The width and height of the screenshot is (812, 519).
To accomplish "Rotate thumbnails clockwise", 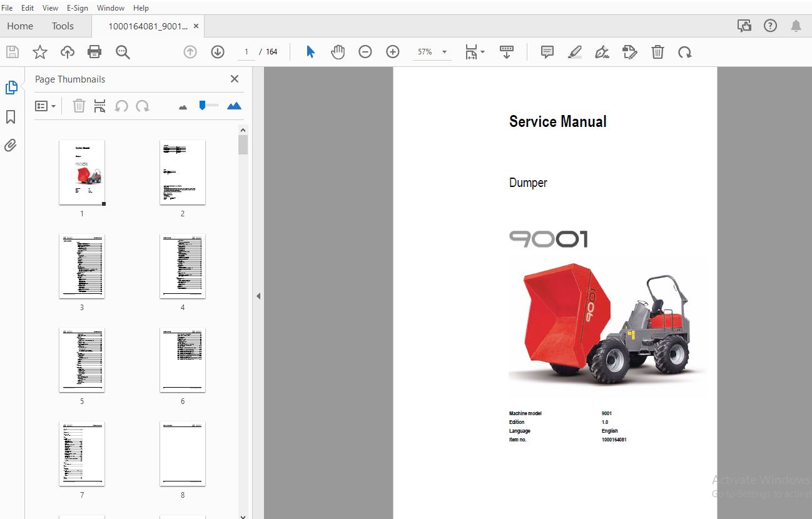I will (x=143, y=106).
